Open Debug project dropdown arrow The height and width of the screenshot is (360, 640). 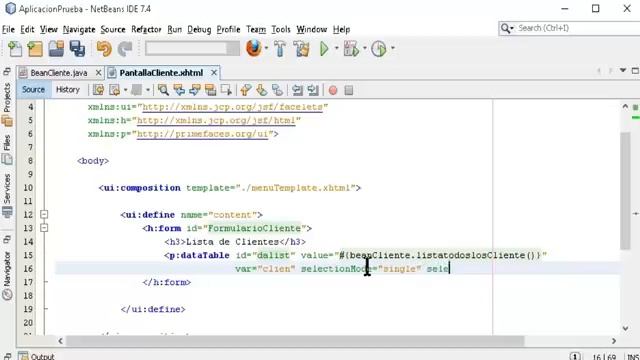[x=364, y=49]
